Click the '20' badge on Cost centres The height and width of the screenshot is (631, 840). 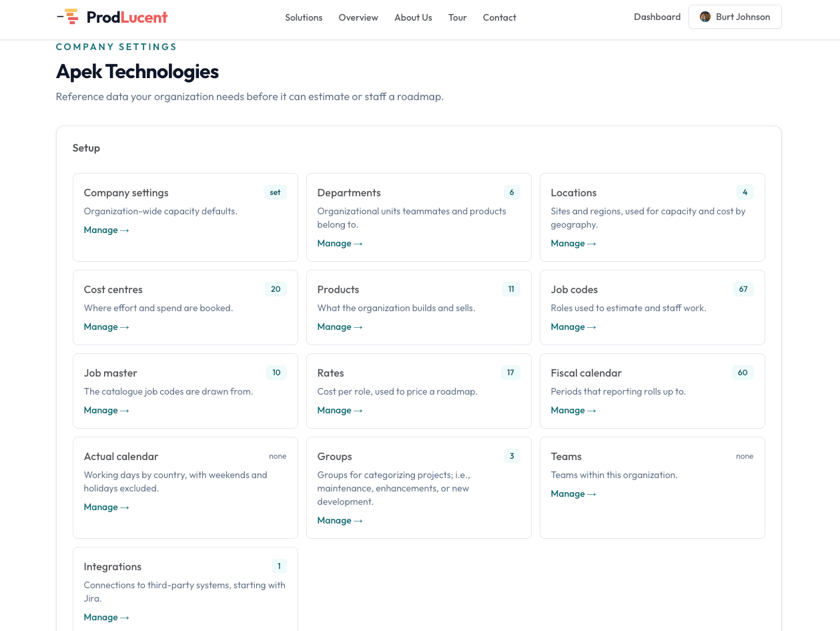coord(276,289)
